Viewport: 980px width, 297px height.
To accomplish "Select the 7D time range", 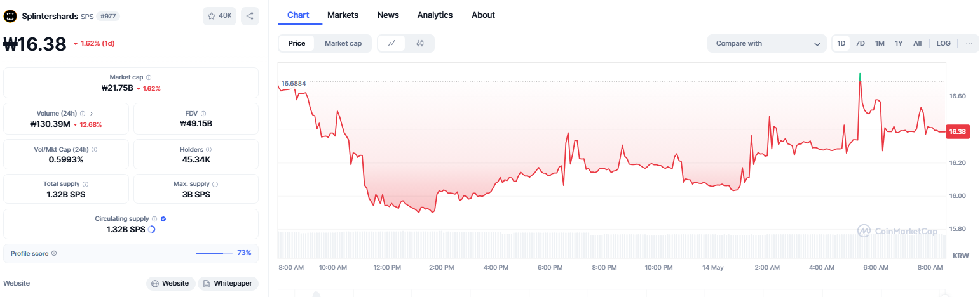I will (861, 43).
